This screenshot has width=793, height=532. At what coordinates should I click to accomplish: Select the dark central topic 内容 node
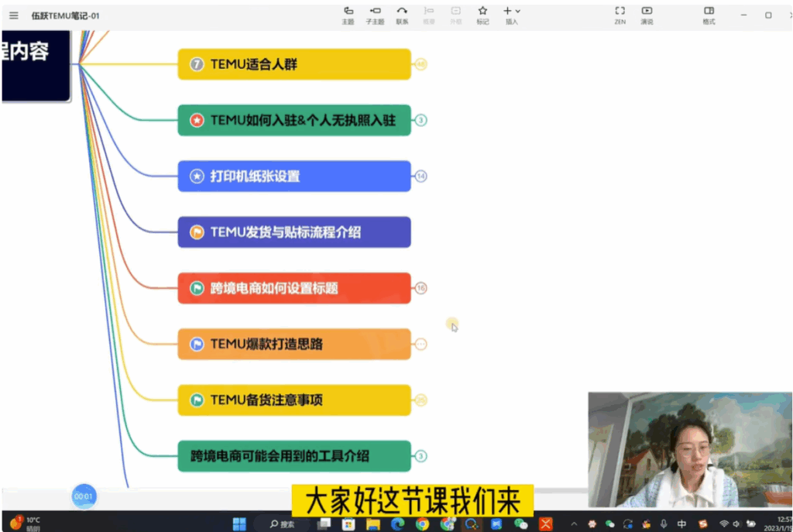[x=36, y=65]
